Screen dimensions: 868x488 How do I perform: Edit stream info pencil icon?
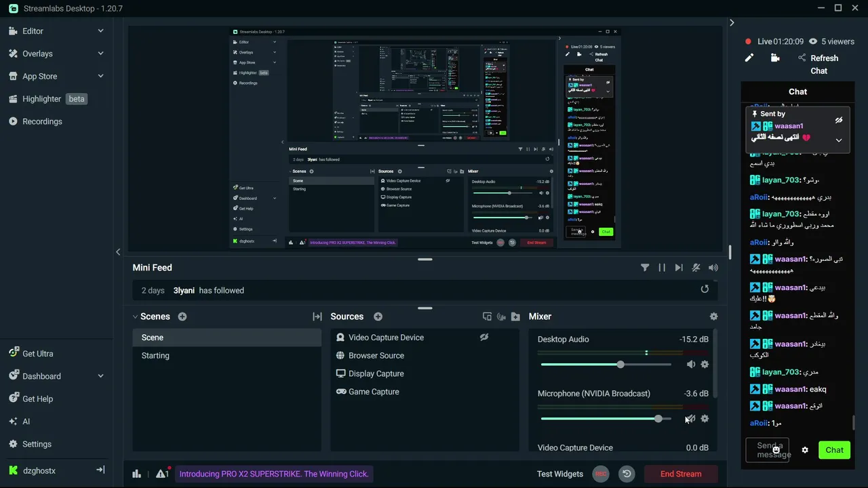pos(749,58)
